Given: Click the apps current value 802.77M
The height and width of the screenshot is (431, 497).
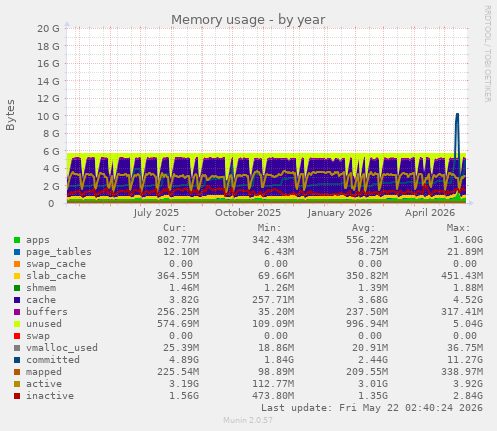Looking at the screenshot, I should (x=178, y=240).
